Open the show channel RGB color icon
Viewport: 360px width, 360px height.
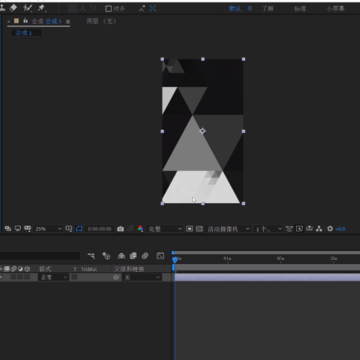tap(140, 229)
